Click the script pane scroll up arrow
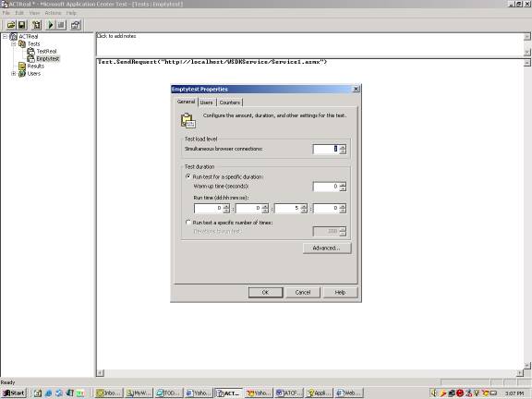 (526, 63)
